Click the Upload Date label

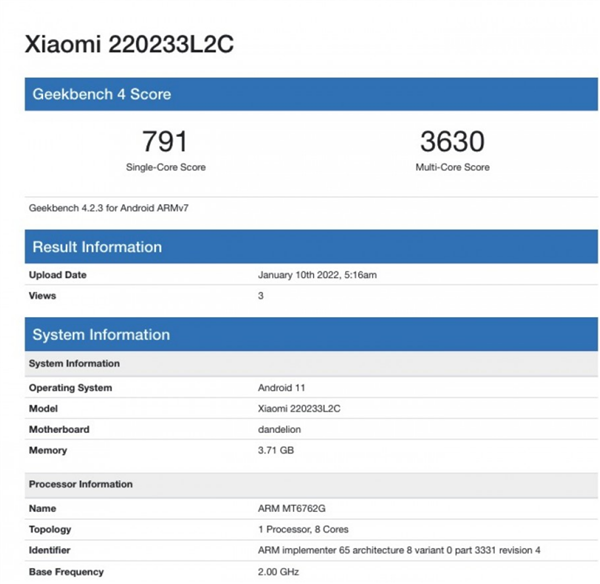pyautogui.click(x=58, y=275)
